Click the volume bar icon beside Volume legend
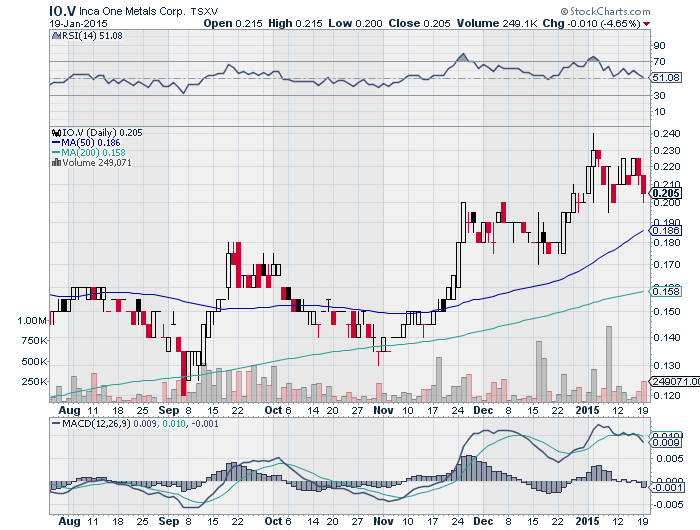700x530 pixels. click(55, 164)
